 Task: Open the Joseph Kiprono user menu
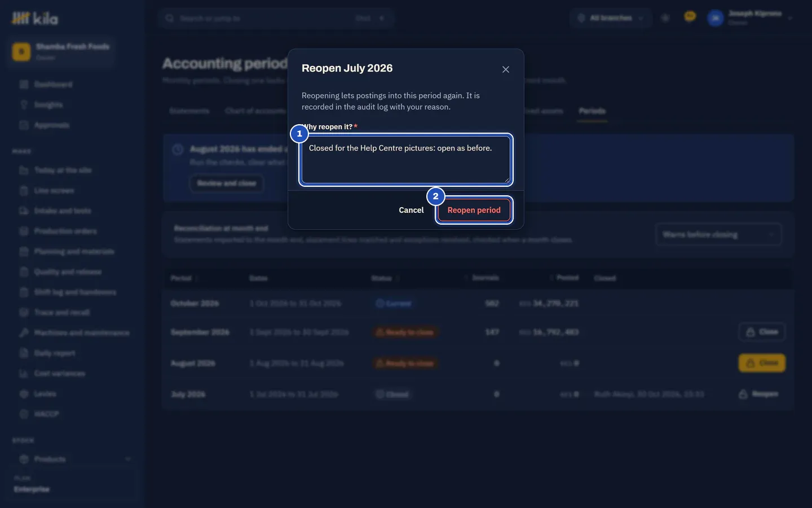click(x=750, y=18)
